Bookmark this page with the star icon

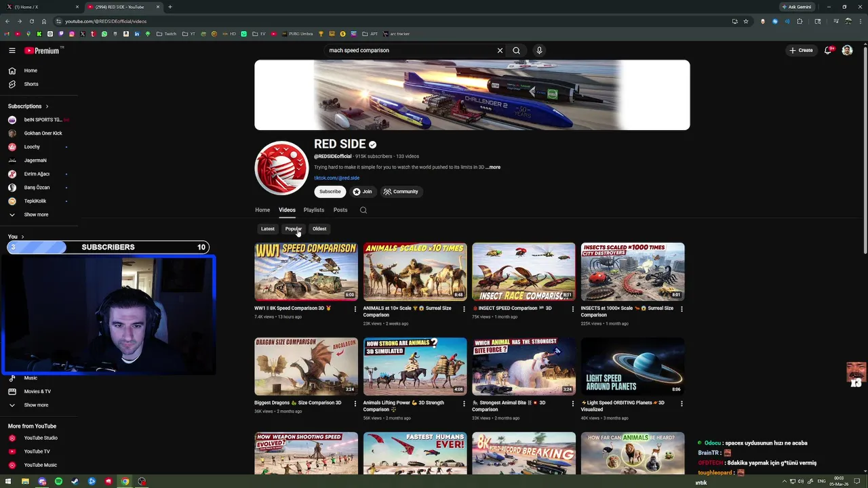coord(746,21)
